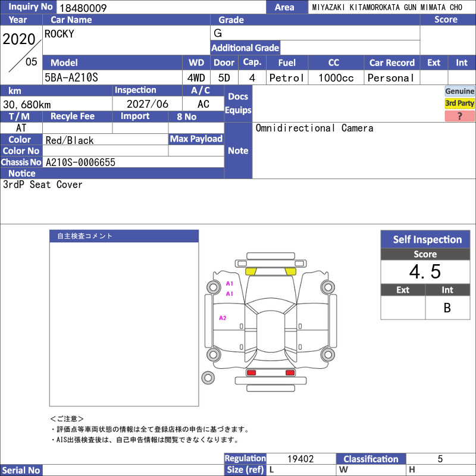
Task: Click the A/C value AC
Action: [203, 104]
